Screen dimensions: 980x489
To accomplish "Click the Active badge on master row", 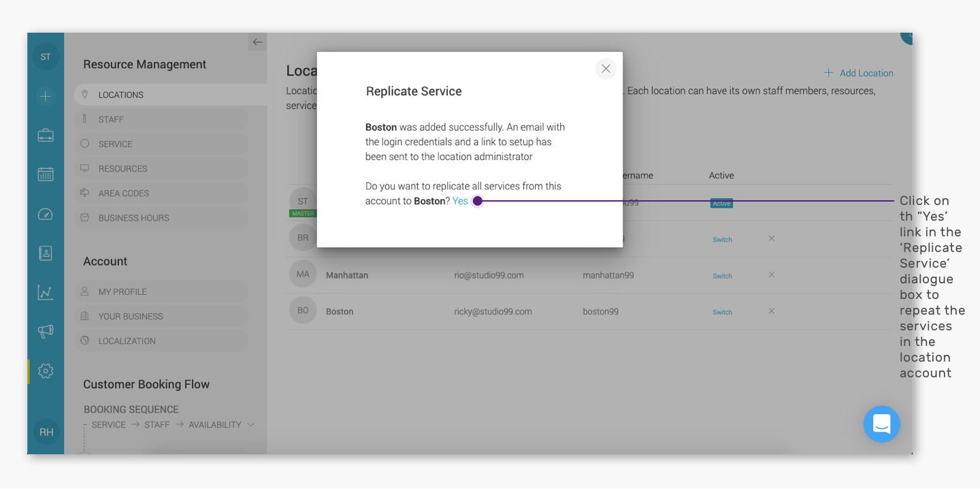I will 721,204.
